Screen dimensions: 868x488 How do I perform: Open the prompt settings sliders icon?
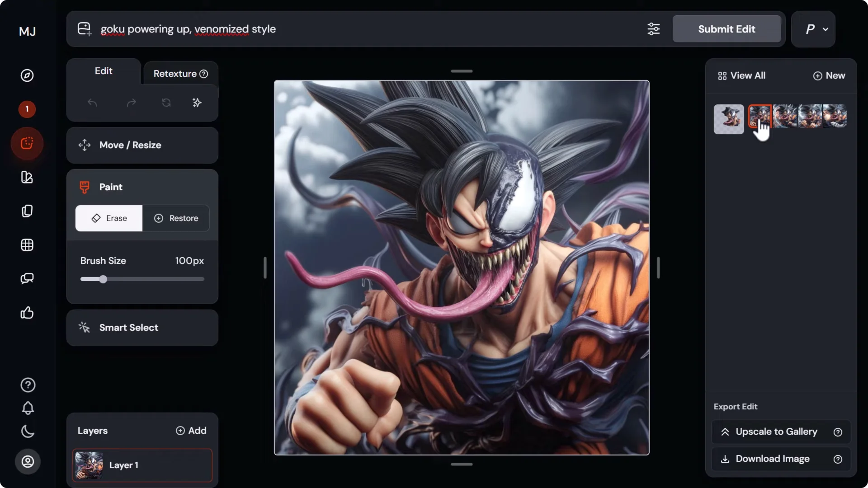[x=654, y=29]
